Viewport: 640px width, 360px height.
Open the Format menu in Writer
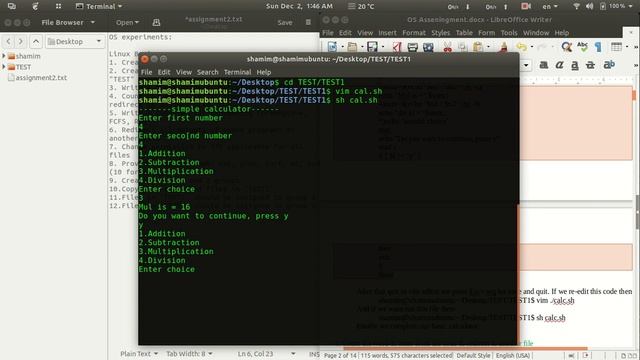(x=413, y=33)
